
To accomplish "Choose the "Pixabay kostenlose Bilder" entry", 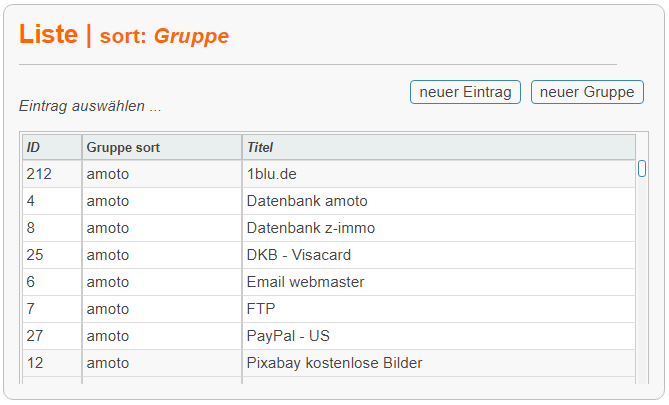I will tap(334, 363).
